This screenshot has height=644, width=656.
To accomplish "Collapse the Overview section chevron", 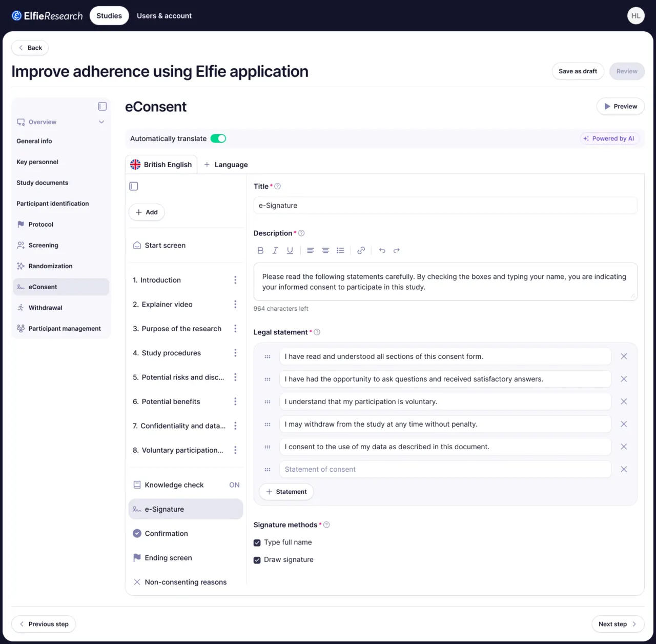I will 101,122.
